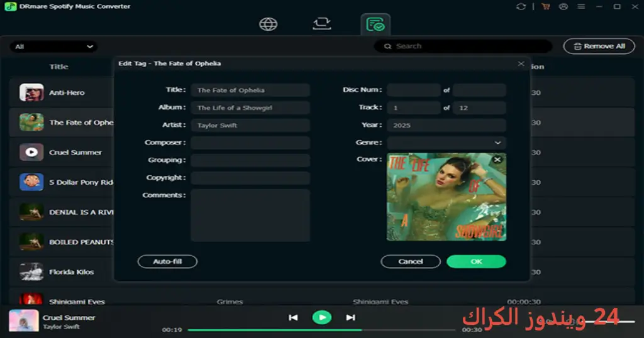This screenshot has width=644, height=338.
Task: Click the DRmare app logo icon
Action: (10, 6)
